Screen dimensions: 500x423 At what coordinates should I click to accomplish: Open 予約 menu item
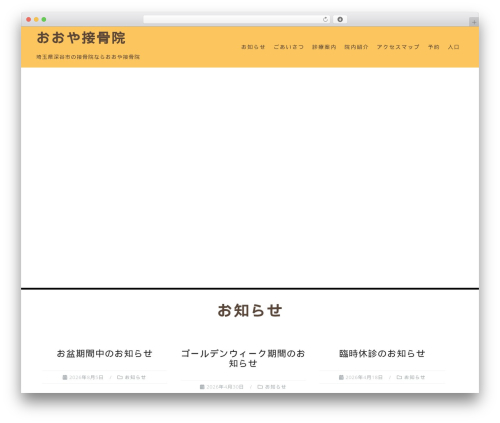[434, 47]
